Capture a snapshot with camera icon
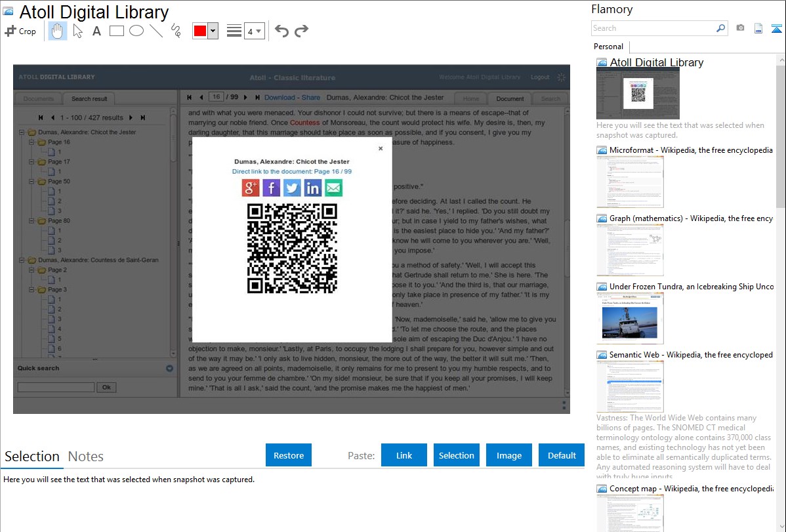786x532 pixels. click(x=740, y=28)
